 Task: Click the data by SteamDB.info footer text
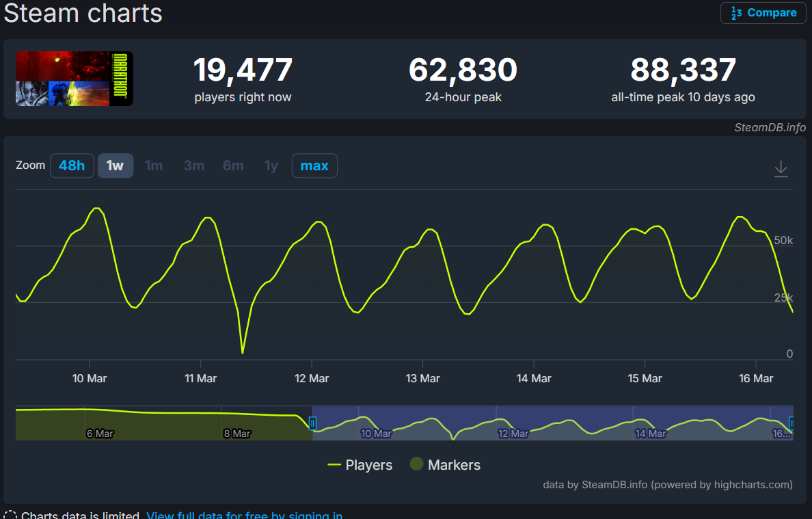(x=668, y=485)
